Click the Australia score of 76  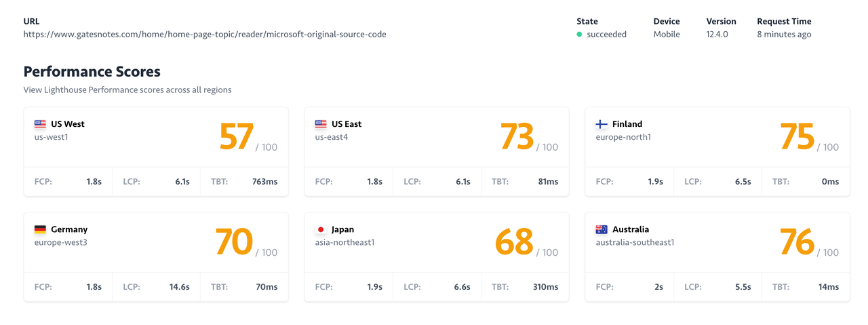[797, 242]
